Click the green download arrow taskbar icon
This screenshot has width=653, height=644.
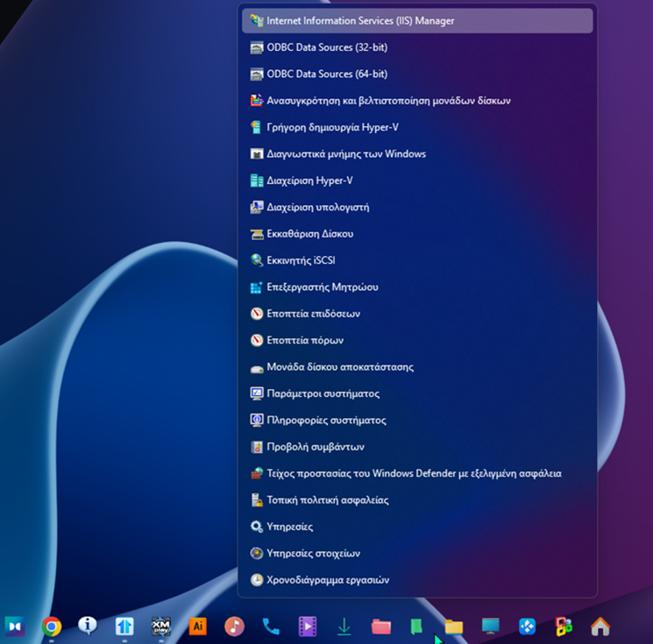click(x=344, y=626)
